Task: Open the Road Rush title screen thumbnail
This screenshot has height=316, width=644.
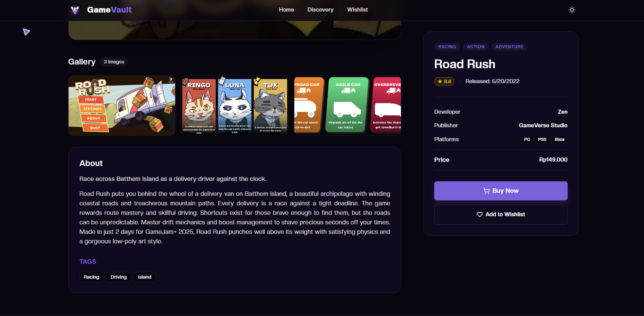Action: (122, 106)
